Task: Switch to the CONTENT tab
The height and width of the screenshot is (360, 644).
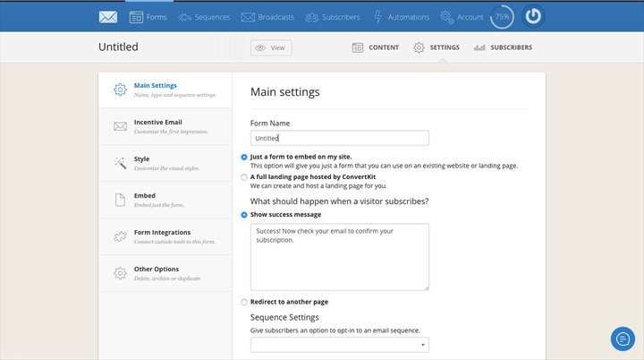Action: [376, 47]
